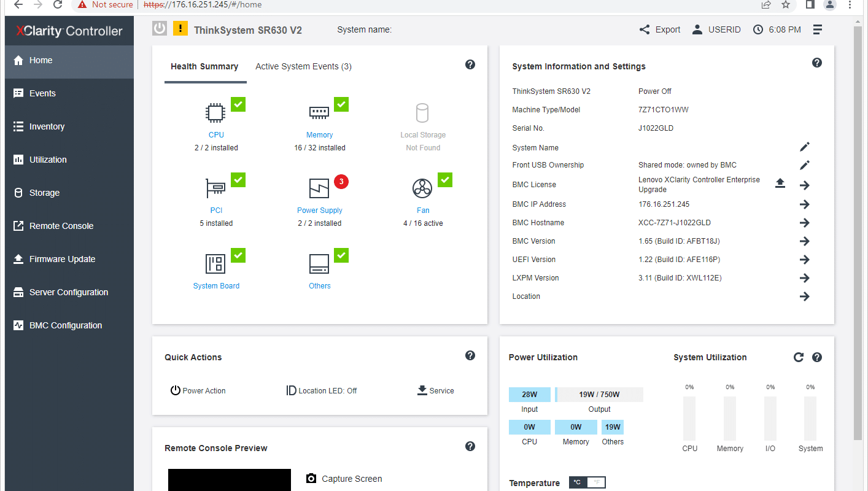This screenshot has height=491, width=868.
Task: Click the power status icon in header
Action: (x=160, y=28)
